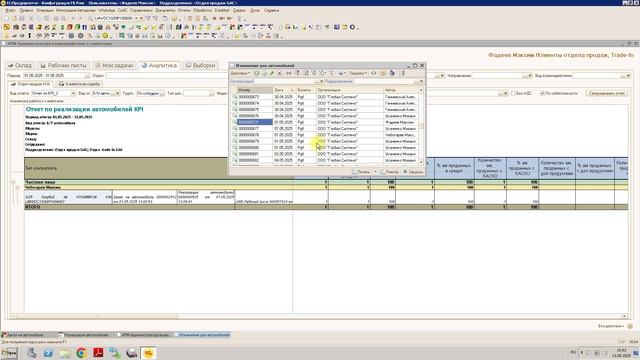Image resolution: width=640 pixels, height=360 pixels.
Task: Click the add new document icon in dialog toolbar
Action: [257, 73]
